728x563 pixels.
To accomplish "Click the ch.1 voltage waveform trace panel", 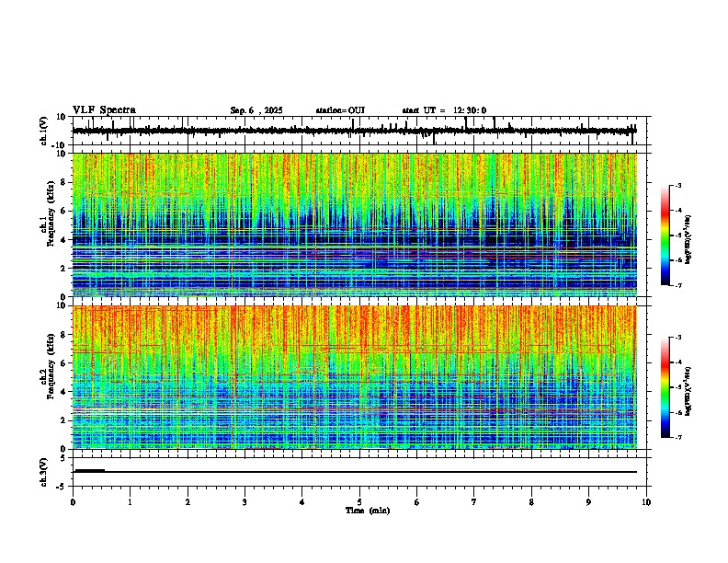I will [359, 131].
